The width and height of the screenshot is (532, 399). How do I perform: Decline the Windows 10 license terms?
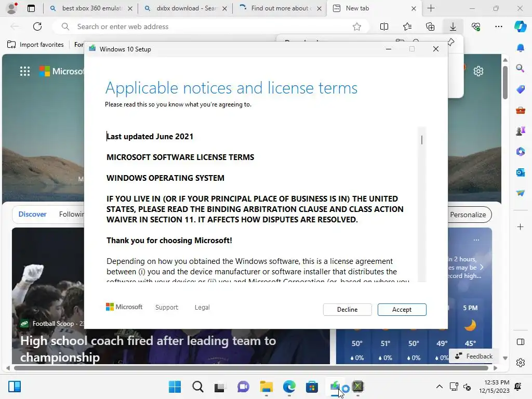(x=347, y=310)
